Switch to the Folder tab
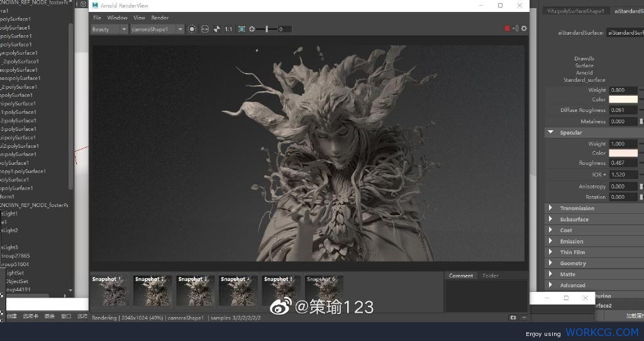644x341 pixels. pos(491,276)
